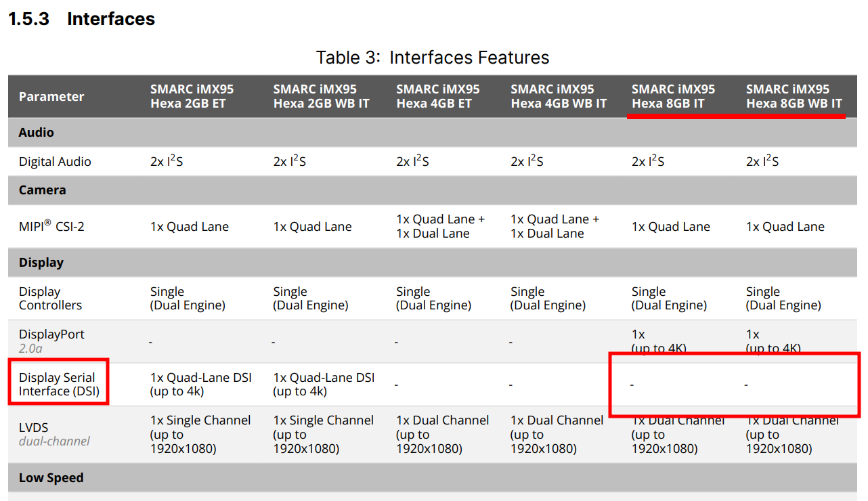Select the "Hexa 2GB WB IT" column header
The height and width of the screenshot is (501, 868).
point(321,96)
